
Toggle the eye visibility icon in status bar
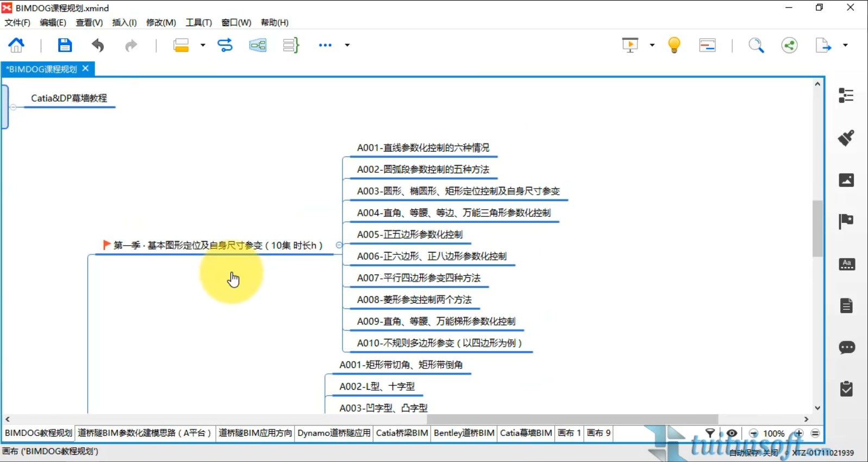click(732, 433)
